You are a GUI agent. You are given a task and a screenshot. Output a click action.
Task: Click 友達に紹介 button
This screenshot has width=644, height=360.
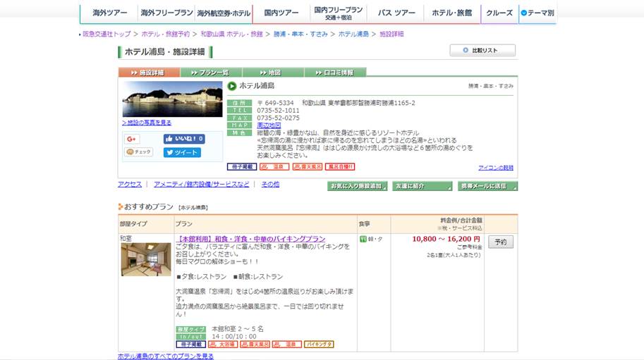point(423,186)
